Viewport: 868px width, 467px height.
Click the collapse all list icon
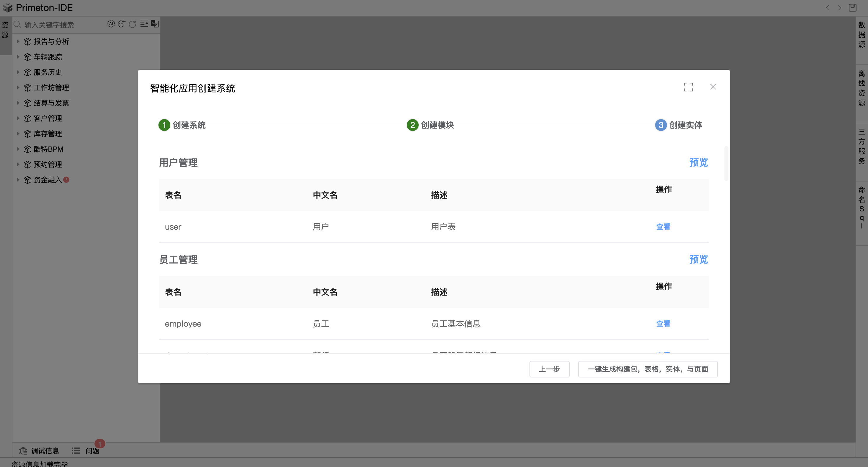click(144, 24)
